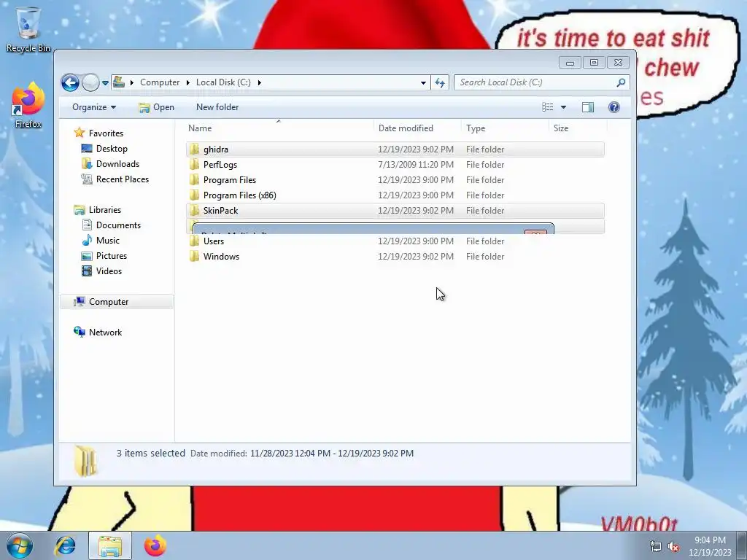The height and width of the screenshot is (560, 747).
Task: Open Recent Places under Favorites
Action: (123, 179)
